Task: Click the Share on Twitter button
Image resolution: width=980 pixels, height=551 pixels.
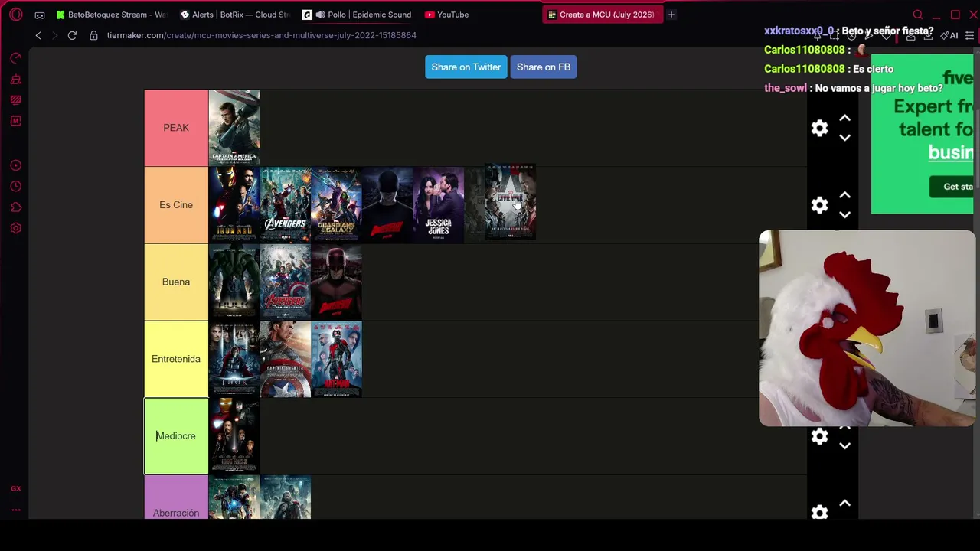Action: [465, 67]
